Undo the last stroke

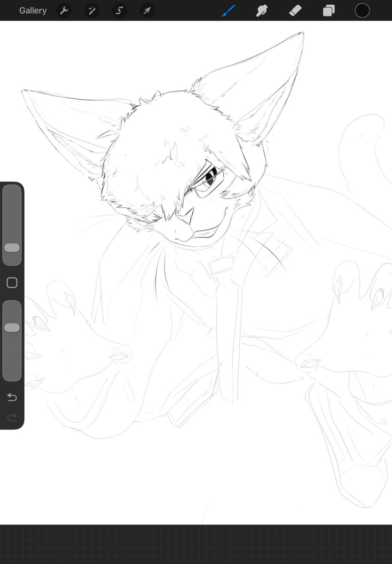click(12, 398)
